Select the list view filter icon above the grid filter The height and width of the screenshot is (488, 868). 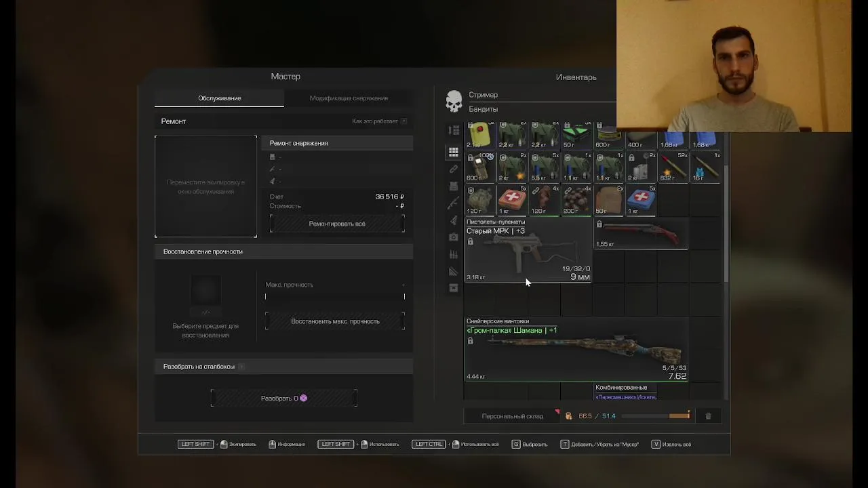[454, 130]
